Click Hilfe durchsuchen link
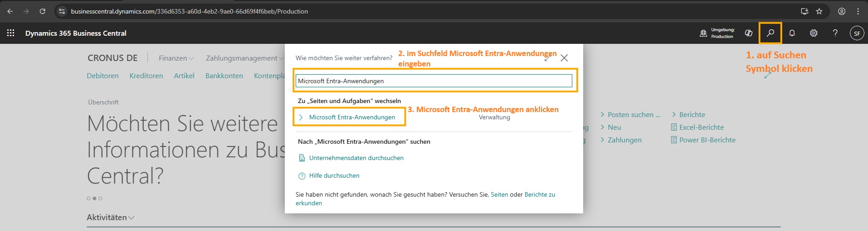Image resolution: width=868 pixels, height=231 pixels. [x=334, y=175]
